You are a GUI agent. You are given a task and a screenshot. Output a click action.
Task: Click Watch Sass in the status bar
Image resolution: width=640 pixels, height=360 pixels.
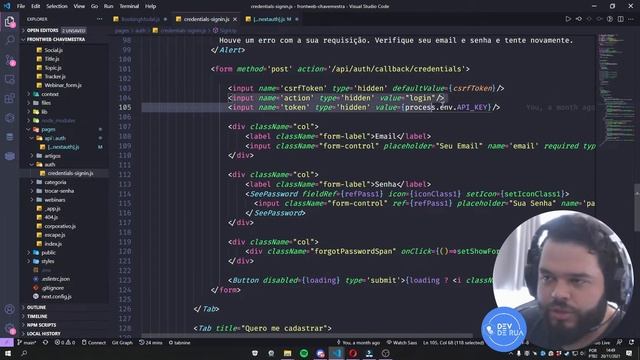pos(402,342)
